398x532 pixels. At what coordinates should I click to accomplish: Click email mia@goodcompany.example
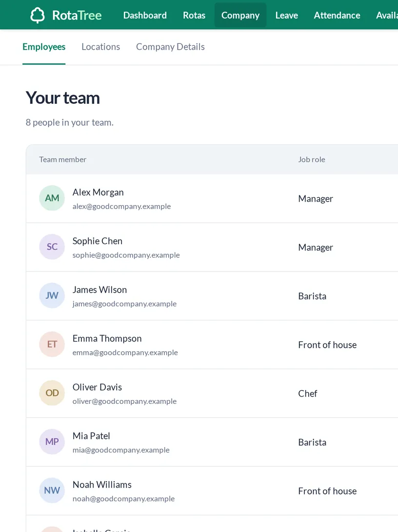pos(121,450)
